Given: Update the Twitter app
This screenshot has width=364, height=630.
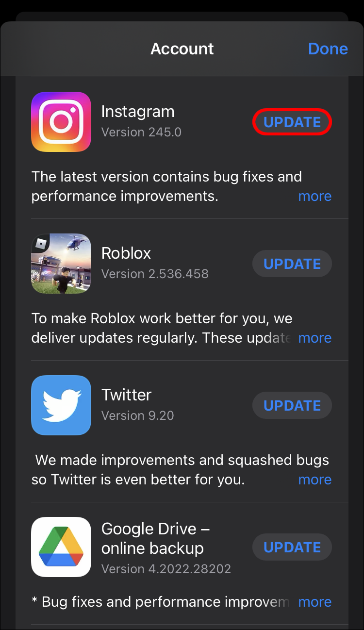Looking at the screenshot, I should [x=292, y=406].
